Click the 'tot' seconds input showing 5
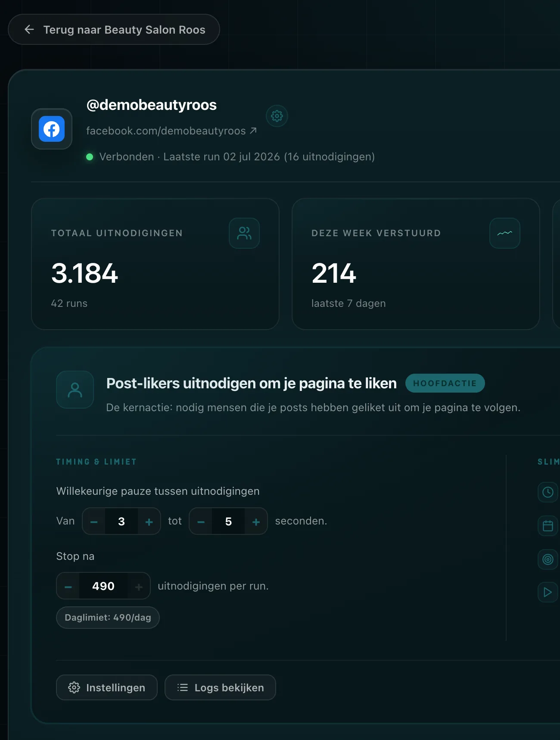 click(228, 521)
